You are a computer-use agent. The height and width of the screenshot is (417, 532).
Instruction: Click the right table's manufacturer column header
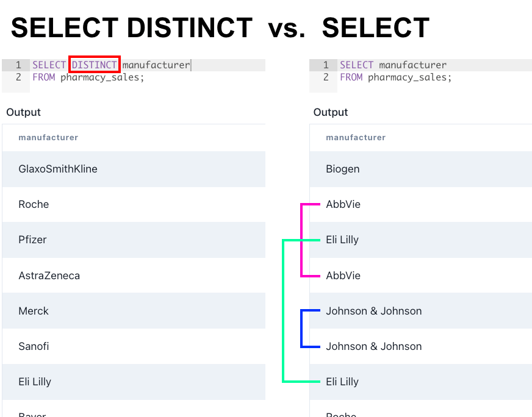point(356,138)
